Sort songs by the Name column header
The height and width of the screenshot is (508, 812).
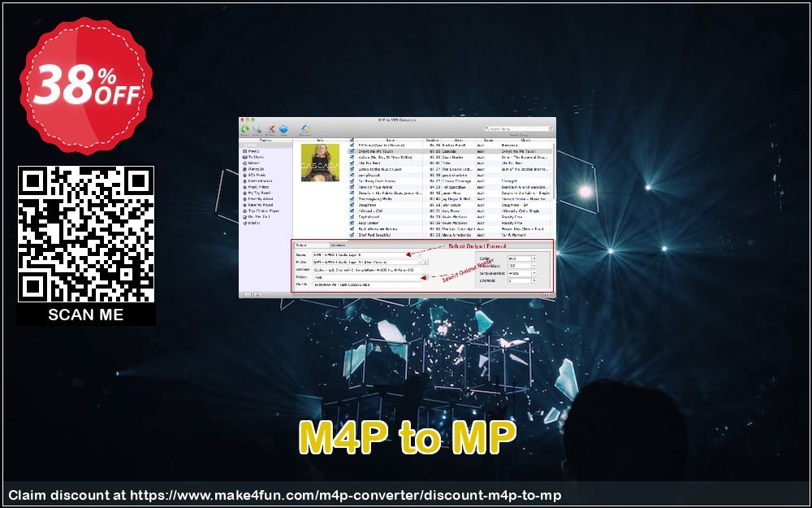[x=390, y=140]
